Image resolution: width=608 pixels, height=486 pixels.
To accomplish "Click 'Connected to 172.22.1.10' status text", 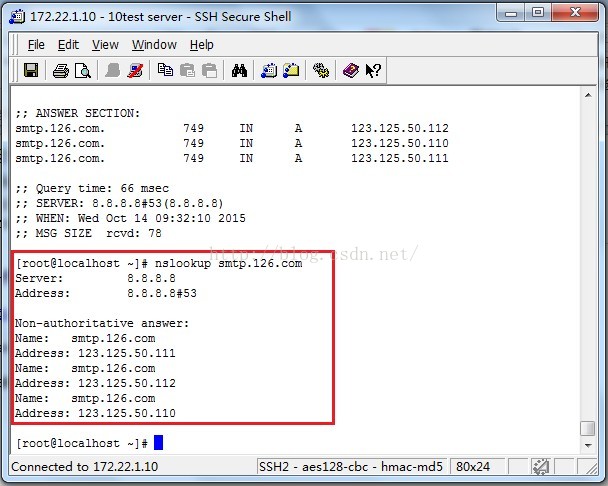I will 85,466.
